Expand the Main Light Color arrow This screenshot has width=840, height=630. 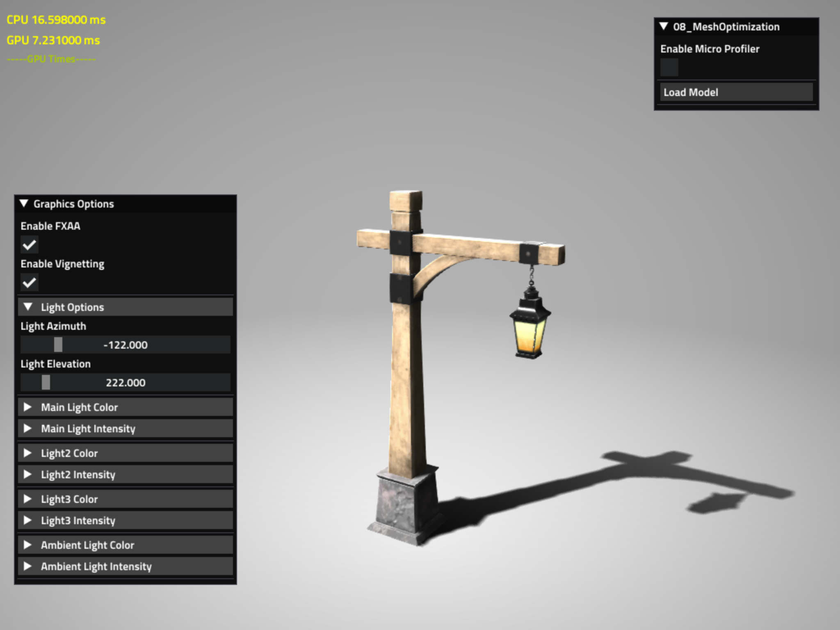[x=27, y=407]
